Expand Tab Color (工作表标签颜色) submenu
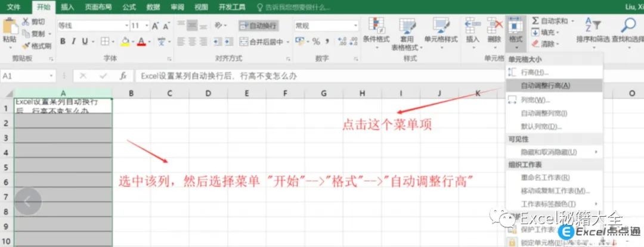 (554, 204)
